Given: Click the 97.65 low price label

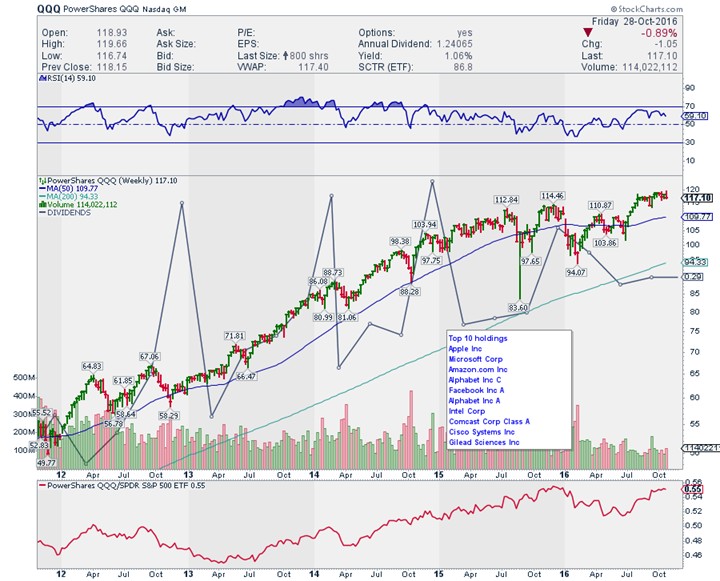Looking at the screenshot, I should point(531,261).
